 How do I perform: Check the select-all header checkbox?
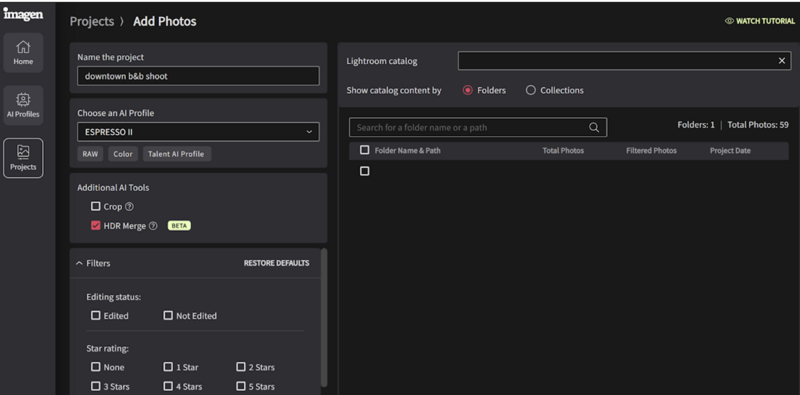click(364, 150)
